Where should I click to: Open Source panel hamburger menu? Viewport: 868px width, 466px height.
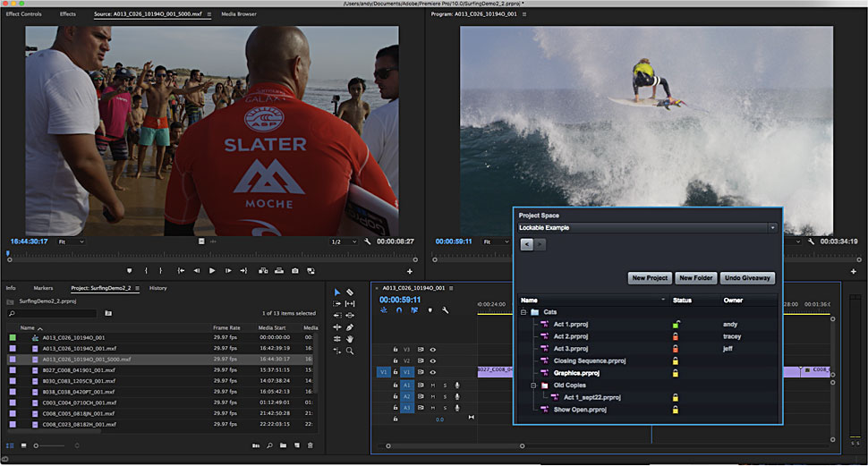208,14
